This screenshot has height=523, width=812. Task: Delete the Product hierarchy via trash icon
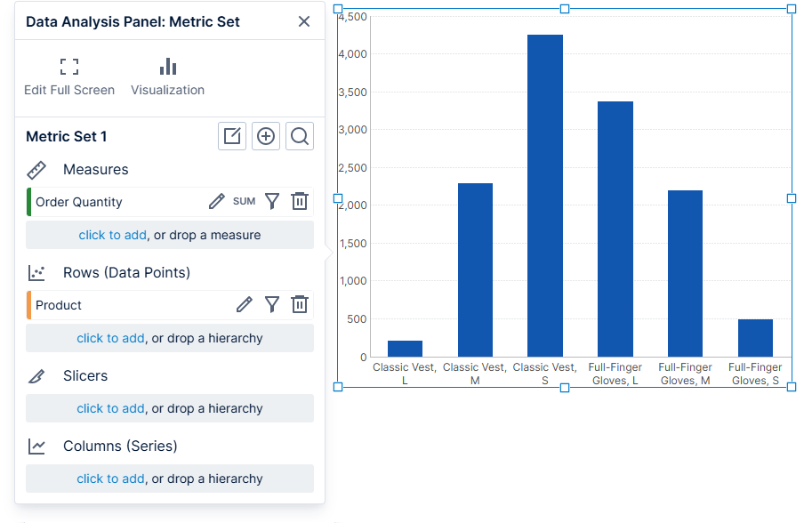pyautogui.click(x=300, y=304)
